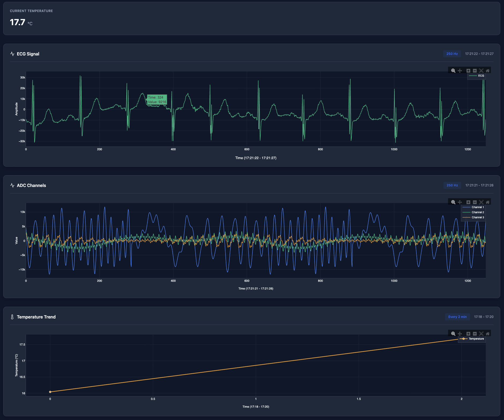504x420 pixels.
Task: Select pan tool on ADC Channels chart
Action: point(460,202)
